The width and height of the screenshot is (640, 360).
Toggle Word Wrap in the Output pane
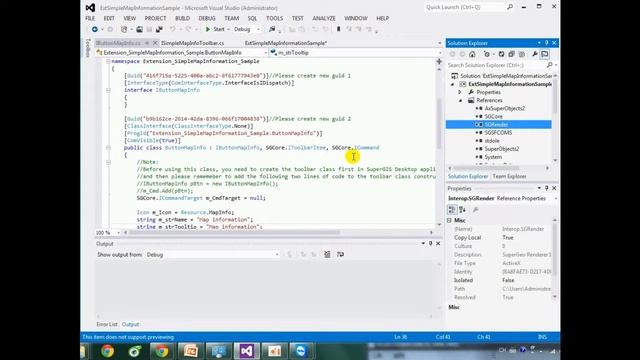coord(340,255)
